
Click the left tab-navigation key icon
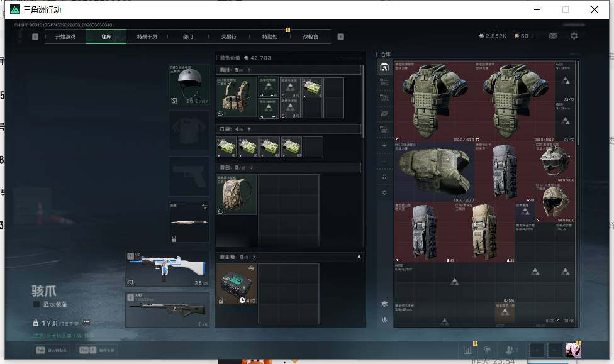point(35,37)
